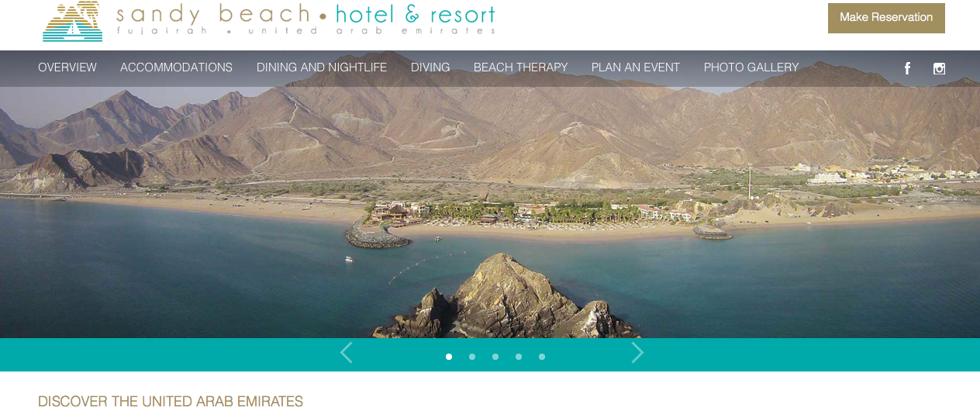
Task: Advance to next slide arrow
Action: 637,353
